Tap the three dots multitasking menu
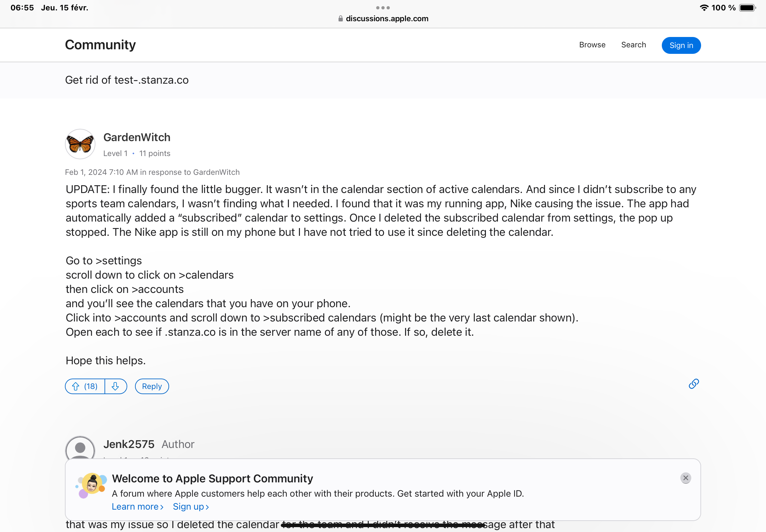 click(x=383, y=8)
